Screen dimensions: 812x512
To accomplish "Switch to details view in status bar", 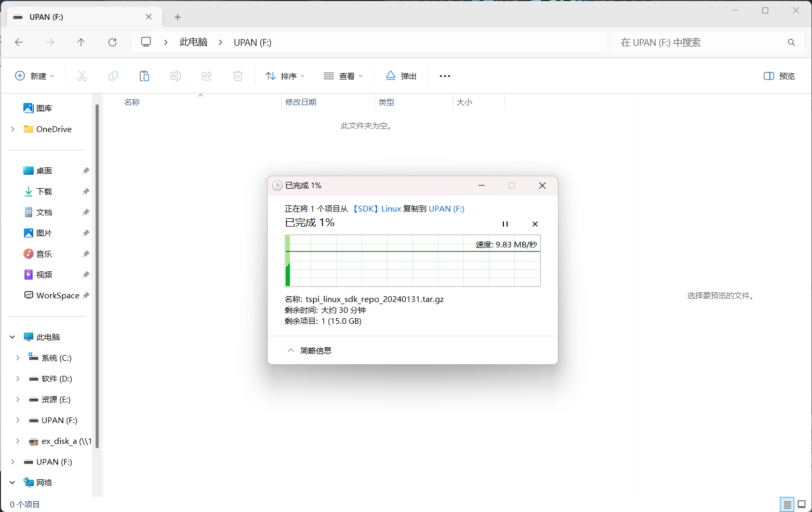I will point(788,504).
